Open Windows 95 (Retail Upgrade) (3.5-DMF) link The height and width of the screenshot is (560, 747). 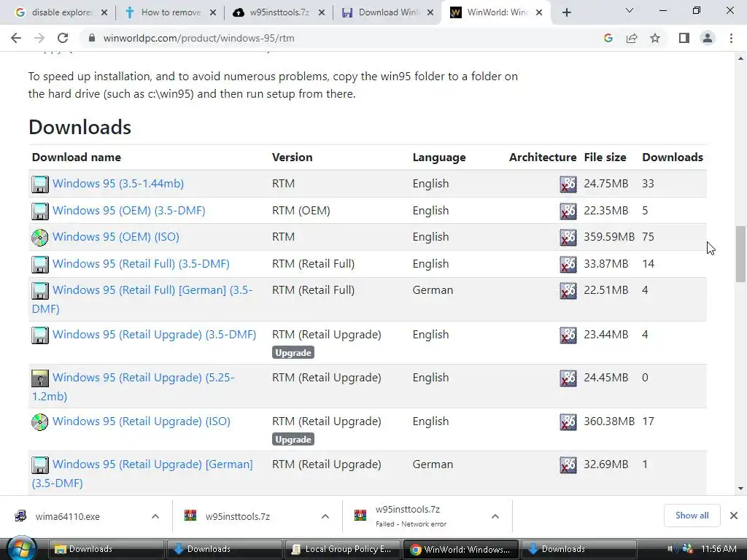coord(155,334)
